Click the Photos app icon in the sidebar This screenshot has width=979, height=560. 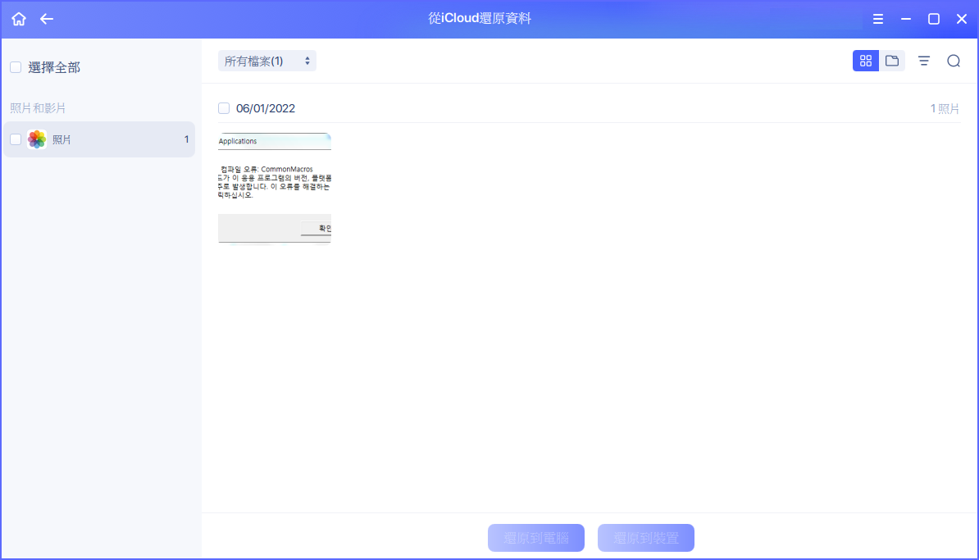(36, 139)
